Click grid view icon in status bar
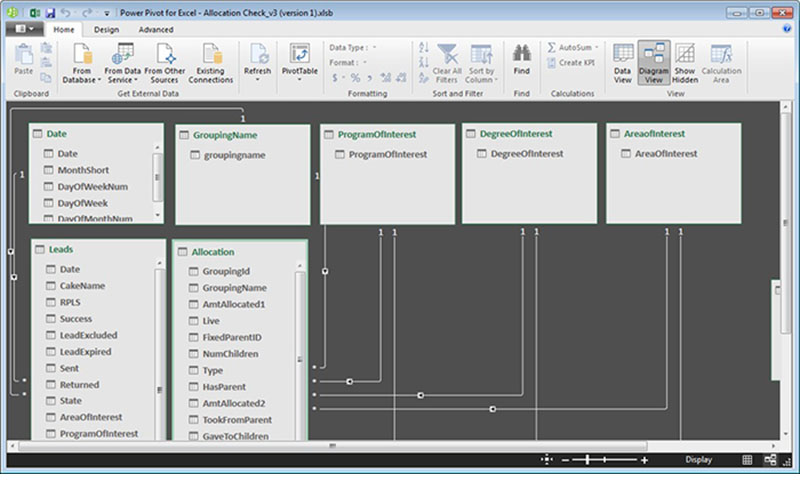This screenshot has height=500, width=800. (747, 460)
